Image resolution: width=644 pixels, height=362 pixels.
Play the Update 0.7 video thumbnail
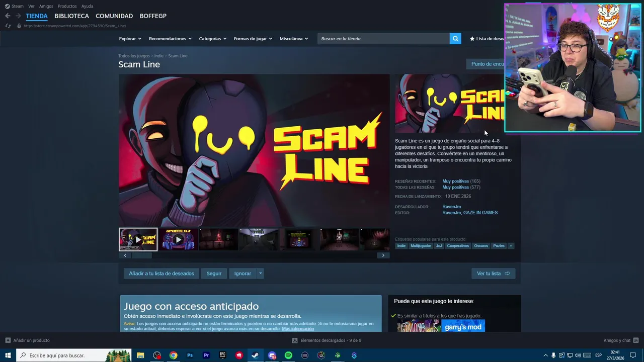coord(178,239)
